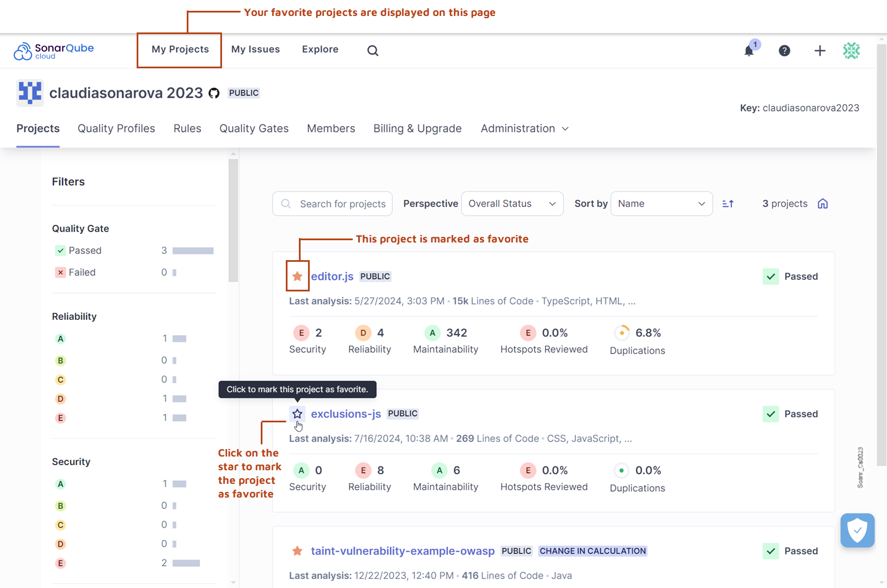This screenshot has width=887, height=588.
Task: Open the Sort by Name dropdown
Action: [x=661, y=203]
